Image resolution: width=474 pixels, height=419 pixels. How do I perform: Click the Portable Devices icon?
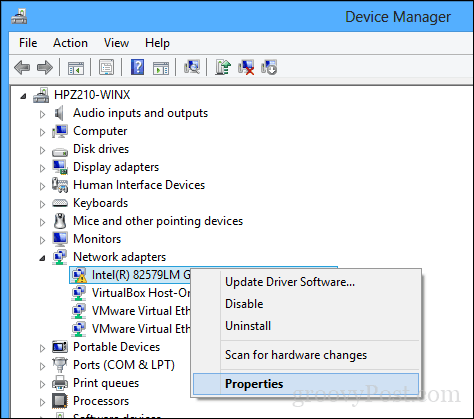[x=60, y=347]
